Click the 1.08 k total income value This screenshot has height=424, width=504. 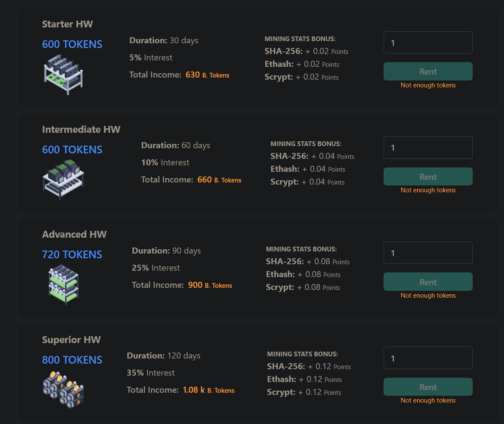point(194,390)
